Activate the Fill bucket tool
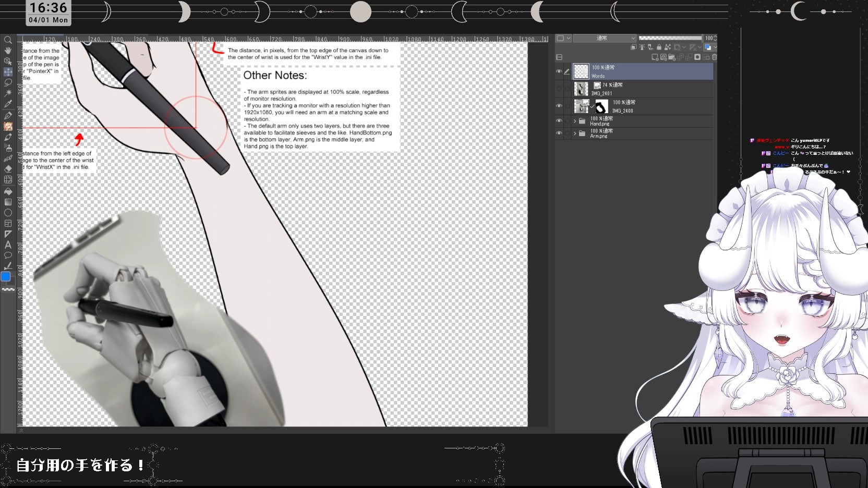 (8, 191)
